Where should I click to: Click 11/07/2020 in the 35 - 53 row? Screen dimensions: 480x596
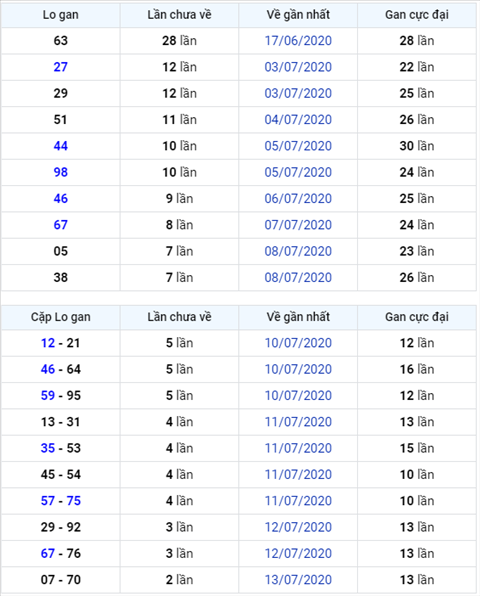pos(298,448)
